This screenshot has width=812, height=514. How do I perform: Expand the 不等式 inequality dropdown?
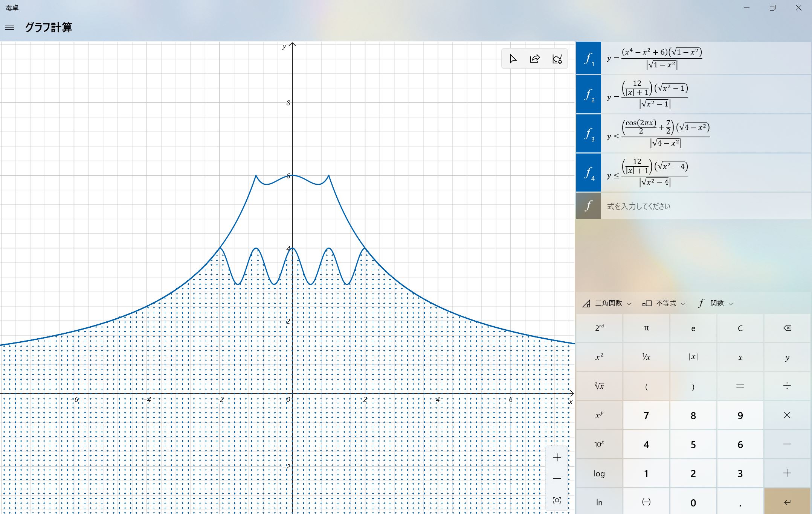coord(664,303)
